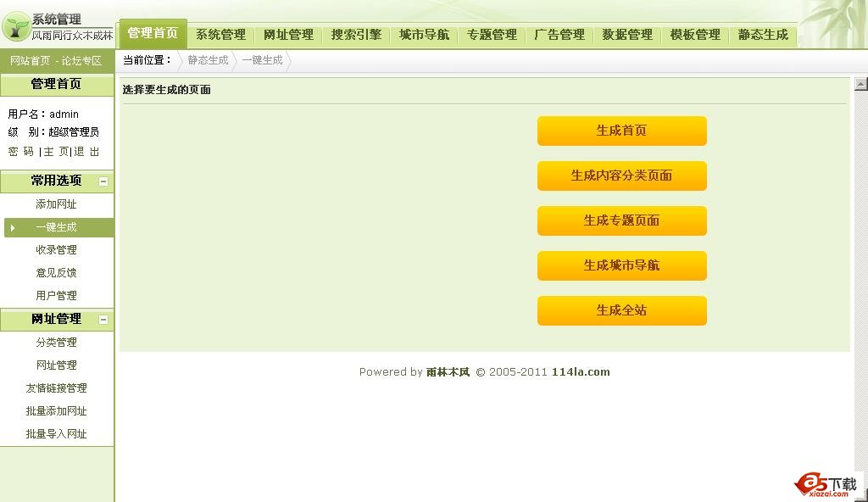
Task: Click the 主页 link under user info
Action: pyautogui.click(x=57, y=152)
